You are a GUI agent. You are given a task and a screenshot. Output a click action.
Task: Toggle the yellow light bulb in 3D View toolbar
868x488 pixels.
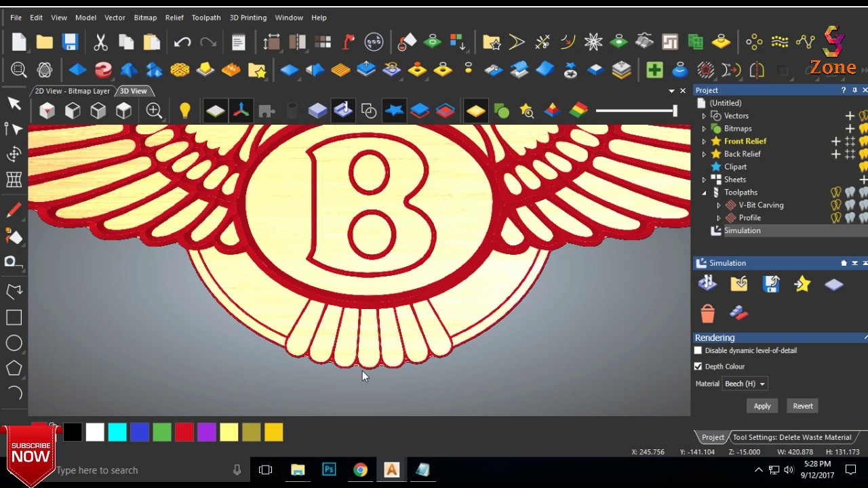pyautogui.click(x=184, y=110)
